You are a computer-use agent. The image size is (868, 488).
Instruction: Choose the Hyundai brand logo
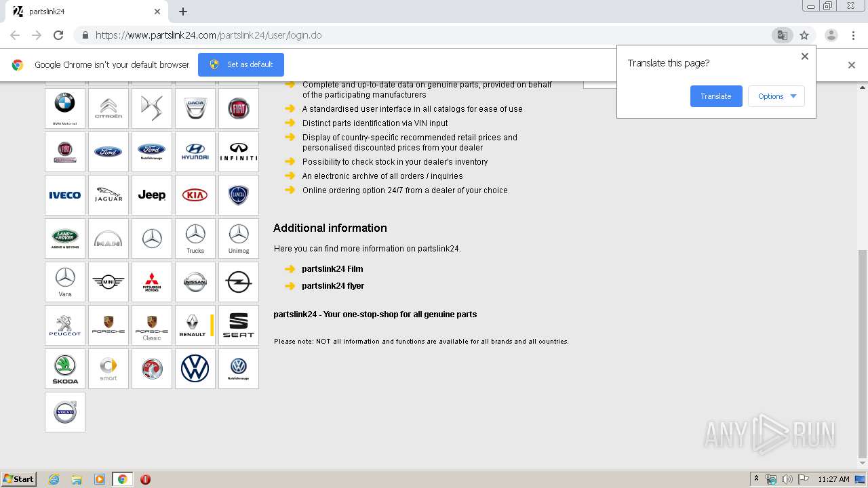coord(195,152)
